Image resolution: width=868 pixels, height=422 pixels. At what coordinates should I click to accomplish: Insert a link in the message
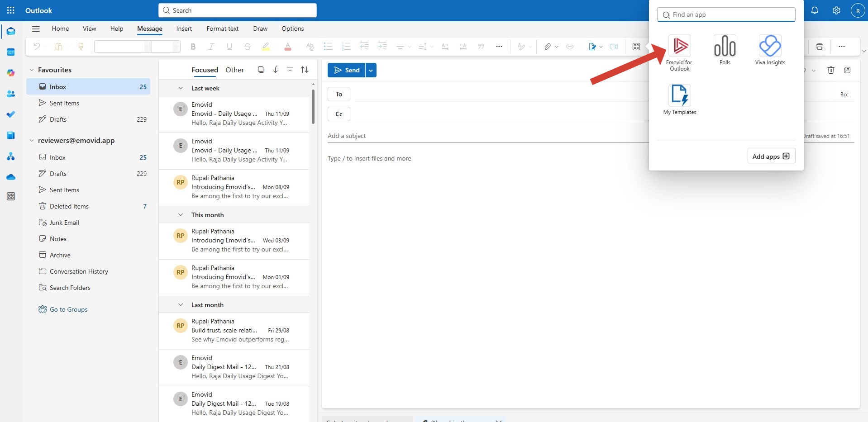[570, 46]
